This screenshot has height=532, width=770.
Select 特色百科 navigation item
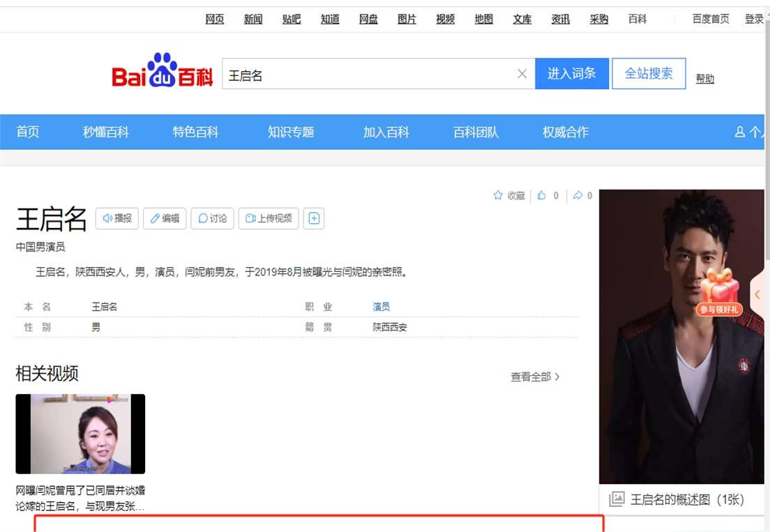pyautogui.click(x=195, y=132)
